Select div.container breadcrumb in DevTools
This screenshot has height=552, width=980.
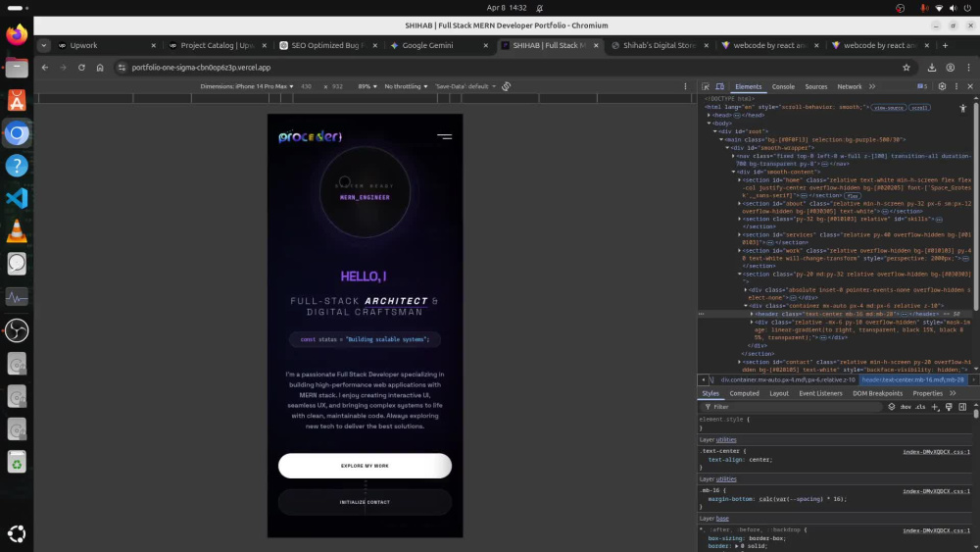click(788, 380)
